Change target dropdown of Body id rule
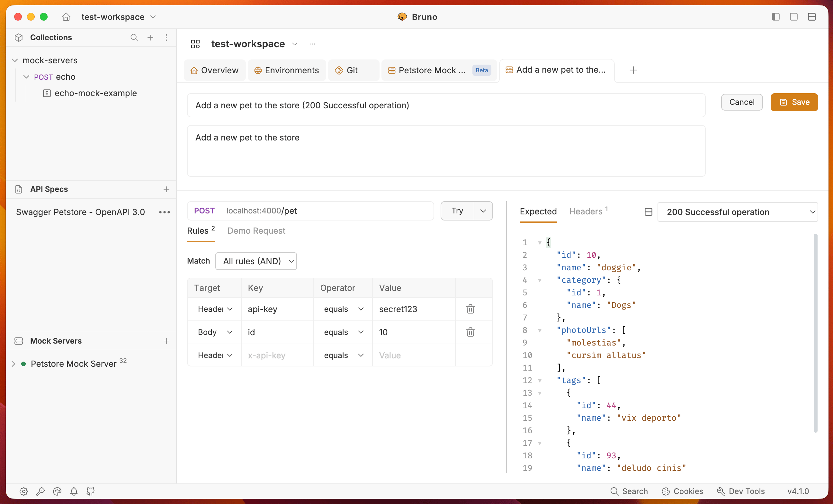 click(x=215, y=332)
